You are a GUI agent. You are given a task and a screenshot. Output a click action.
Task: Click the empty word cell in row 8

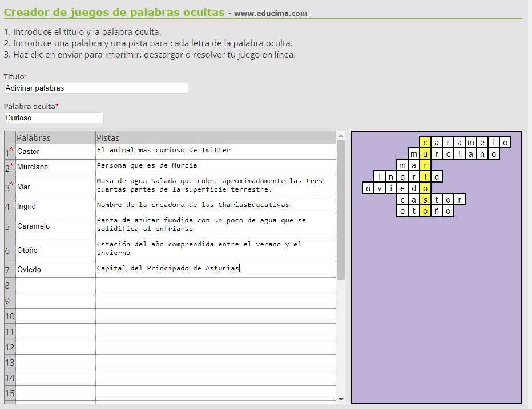(x=55, y=286)
